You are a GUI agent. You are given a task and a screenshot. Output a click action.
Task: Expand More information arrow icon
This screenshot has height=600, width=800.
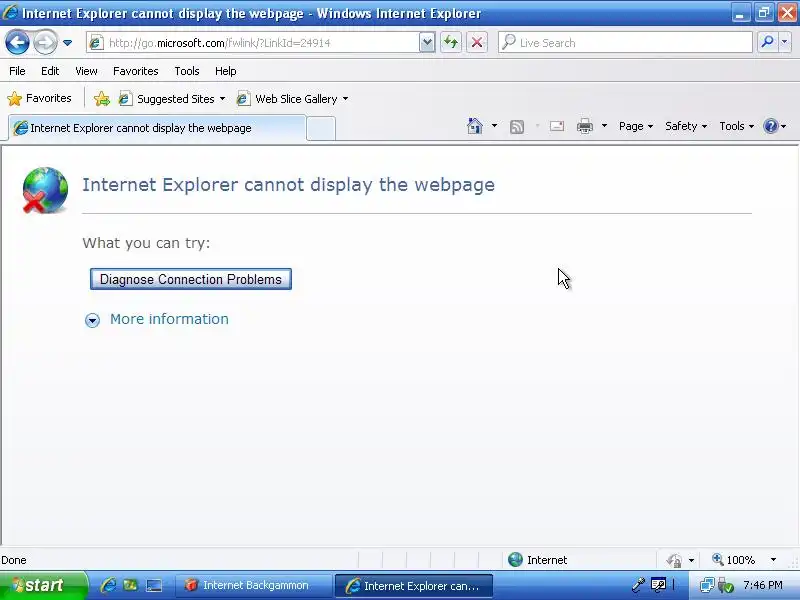pos(92,320)
